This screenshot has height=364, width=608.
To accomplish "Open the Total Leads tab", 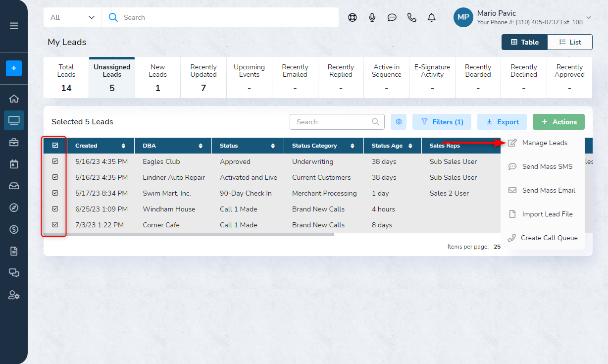I will (66, 78).
